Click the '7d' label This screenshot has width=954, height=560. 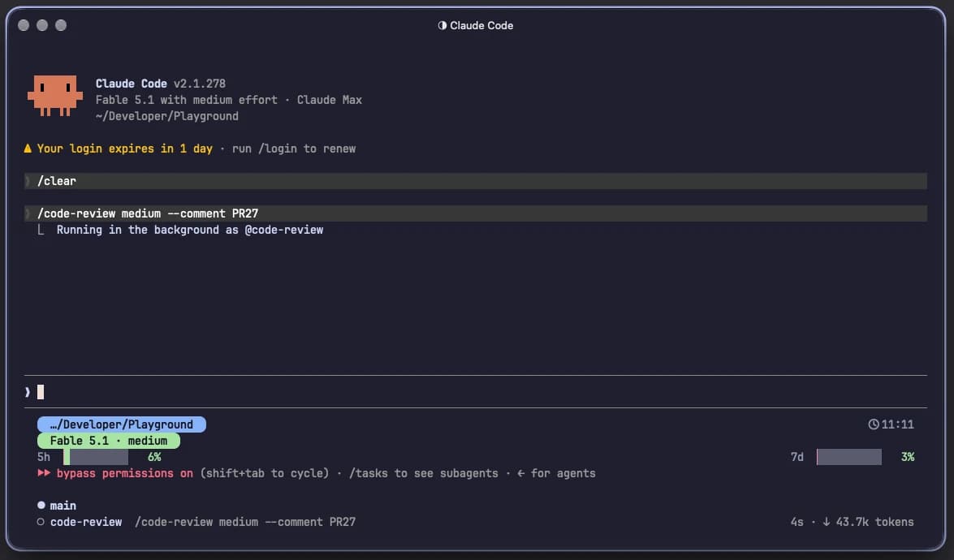coord(797,457)
